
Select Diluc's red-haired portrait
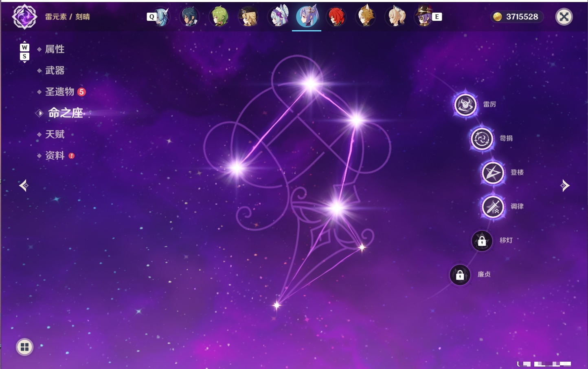click(x=336, y=17)
